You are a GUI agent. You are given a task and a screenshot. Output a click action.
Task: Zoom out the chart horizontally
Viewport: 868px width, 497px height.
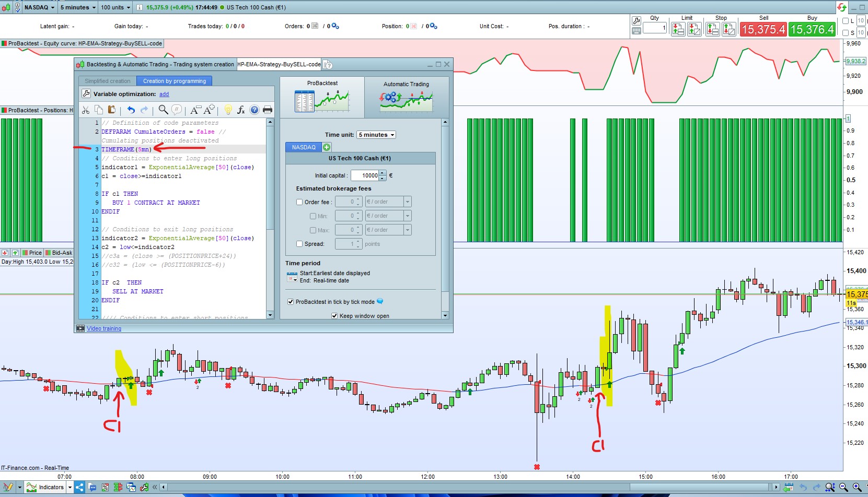pos(843,488)
